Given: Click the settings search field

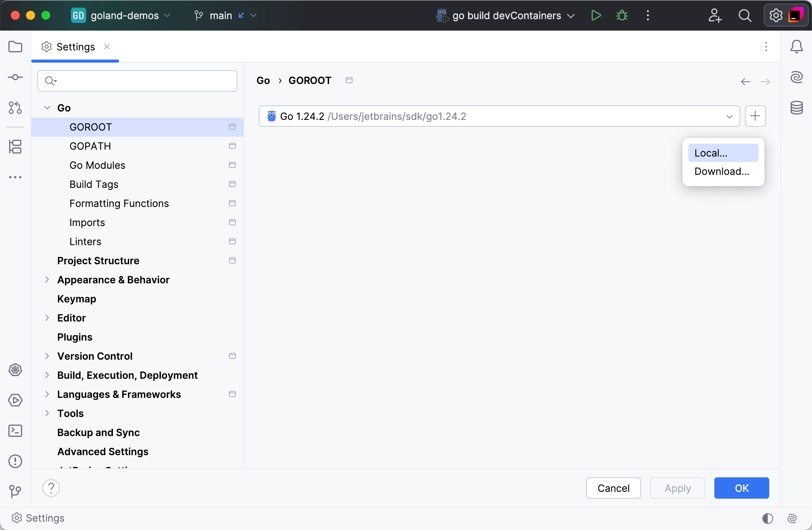Looking at the screenshot, I should [137, 81].
